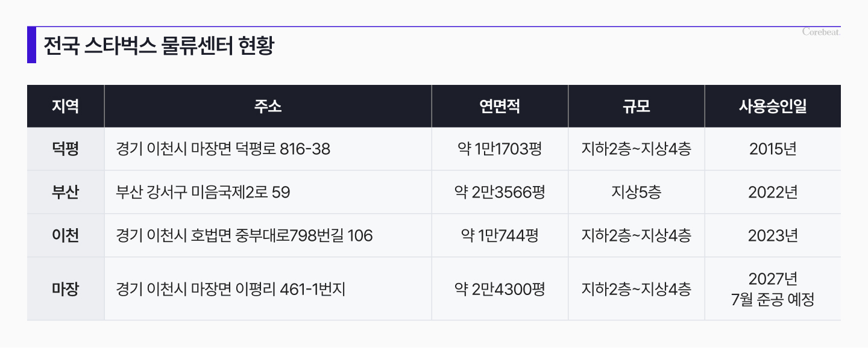
Task: Select the 지상5층 scale cell
Action: (x=636, y=192)
